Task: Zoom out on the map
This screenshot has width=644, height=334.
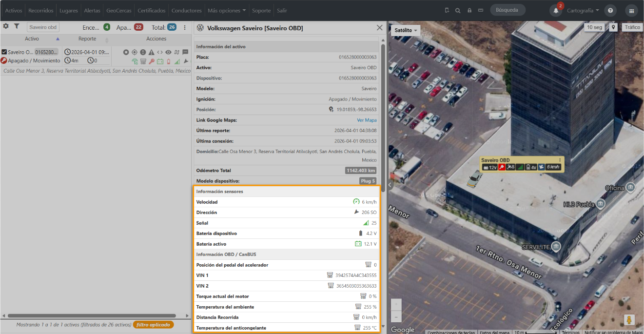Action: click(396, 316)
